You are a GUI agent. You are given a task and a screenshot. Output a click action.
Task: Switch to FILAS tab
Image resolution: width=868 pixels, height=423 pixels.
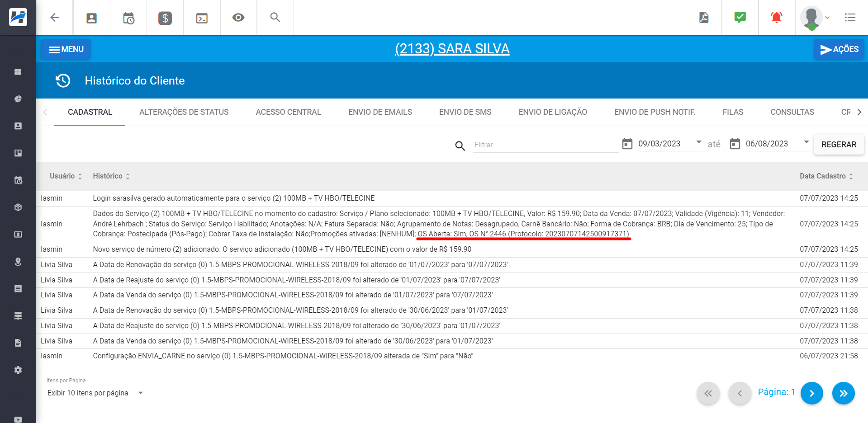pyautogui.click(x=733, y=112)
